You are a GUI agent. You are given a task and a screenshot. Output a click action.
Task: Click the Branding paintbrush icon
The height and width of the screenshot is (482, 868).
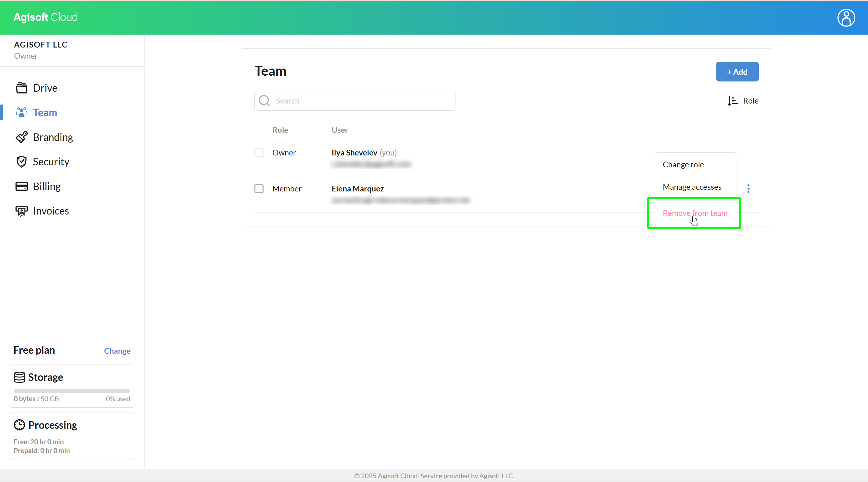pyautogui.click(x=21, y=137)
